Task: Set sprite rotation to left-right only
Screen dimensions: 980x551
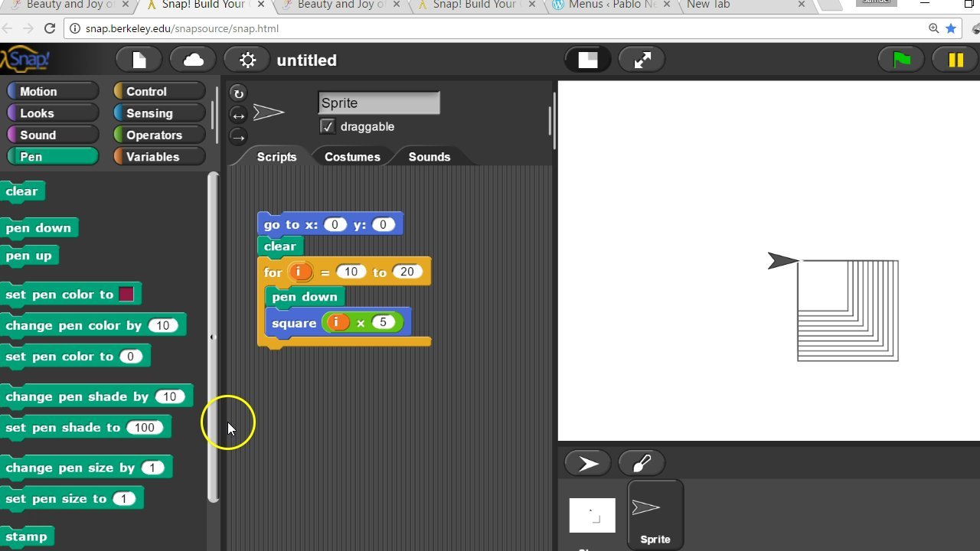Action: [x=238, y=115]
